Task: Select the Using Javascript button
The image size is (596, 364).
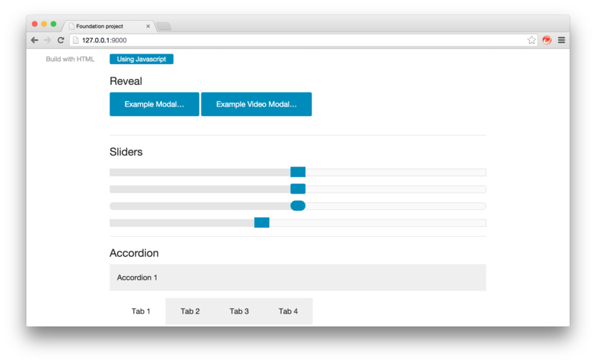Action: click(142, 59)
